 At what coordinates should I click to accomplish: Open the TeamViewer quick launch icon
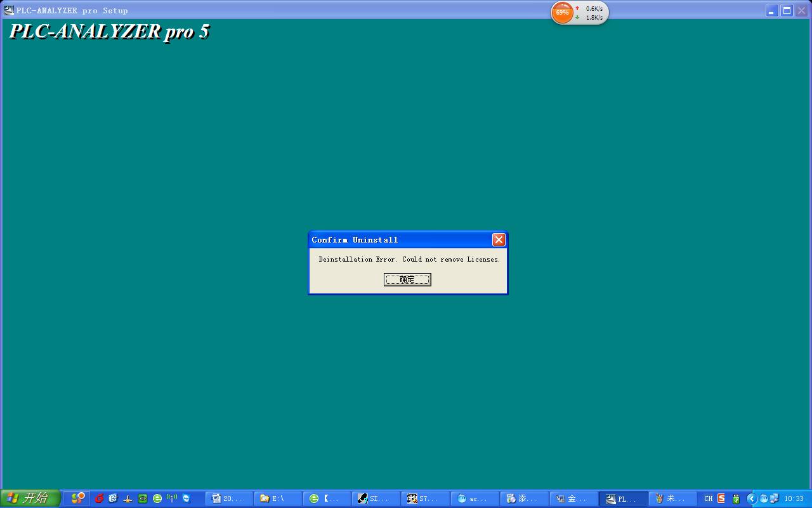[x=187, y=498]
